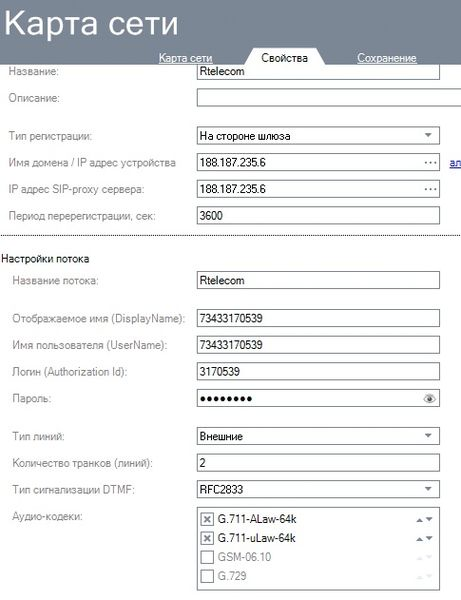Click the Логин (Authorization Id) field
Viewport: 461px width, 600px height.
tap(318, 372)
